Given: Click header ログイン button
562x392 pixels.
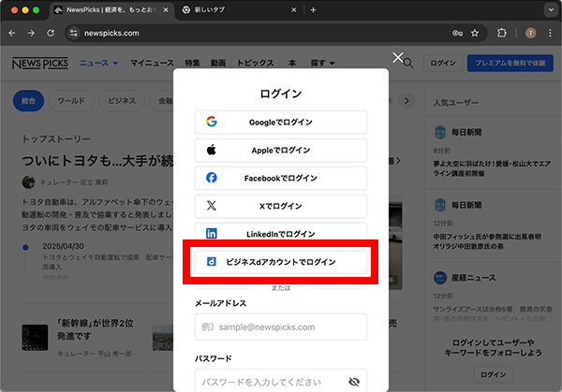Looking at the screenshot, I should point(443,63).
